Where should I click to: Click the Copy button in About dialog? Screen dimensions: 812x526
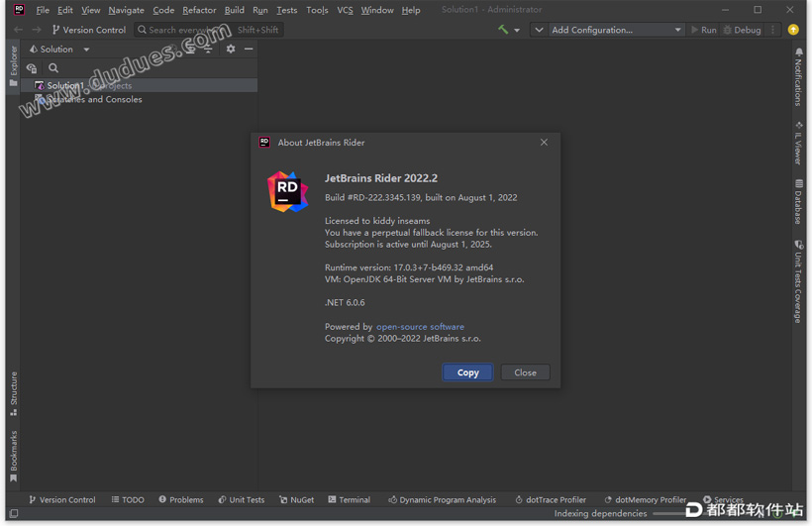(x=467, y=372)
